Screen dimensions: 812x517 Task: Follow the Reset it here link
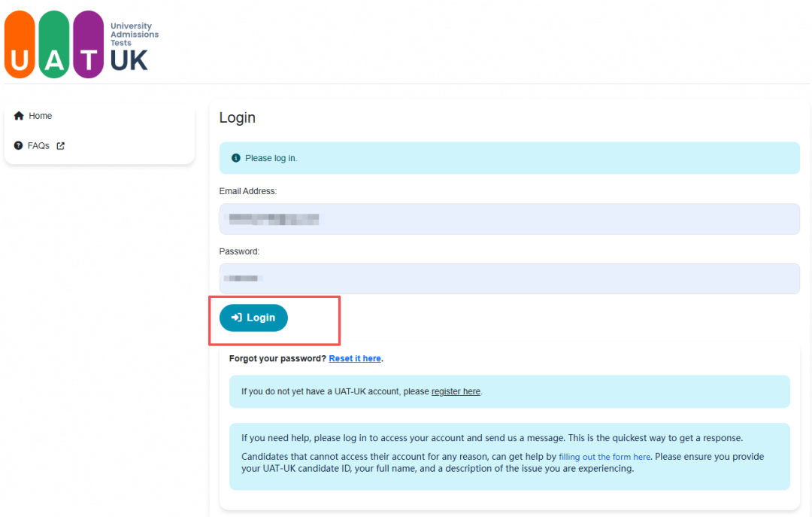(x=355, y=358)
